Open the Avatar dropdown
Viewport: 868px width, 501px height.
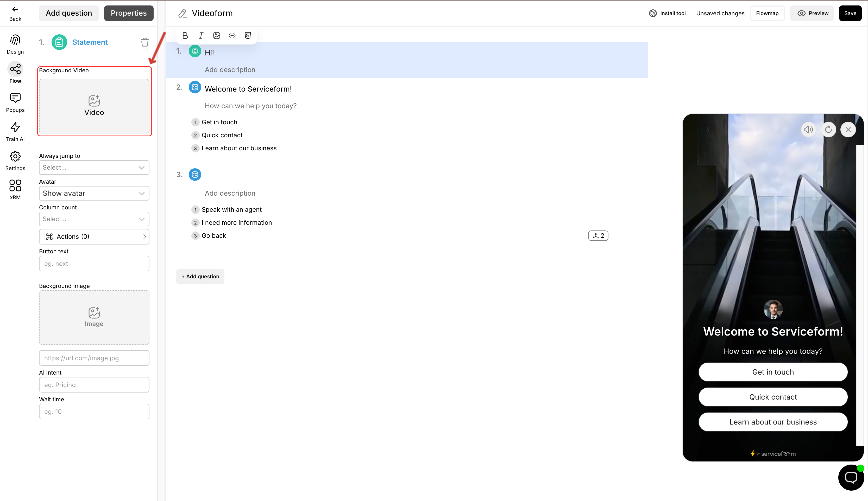point(94,193)
